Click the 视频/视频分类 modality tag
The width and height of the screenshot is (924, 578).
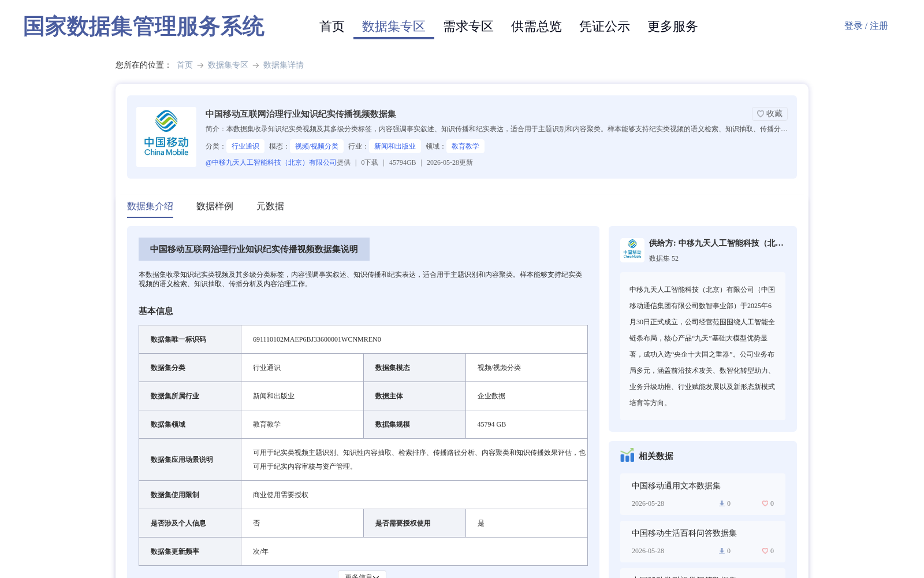coord(316,146)
